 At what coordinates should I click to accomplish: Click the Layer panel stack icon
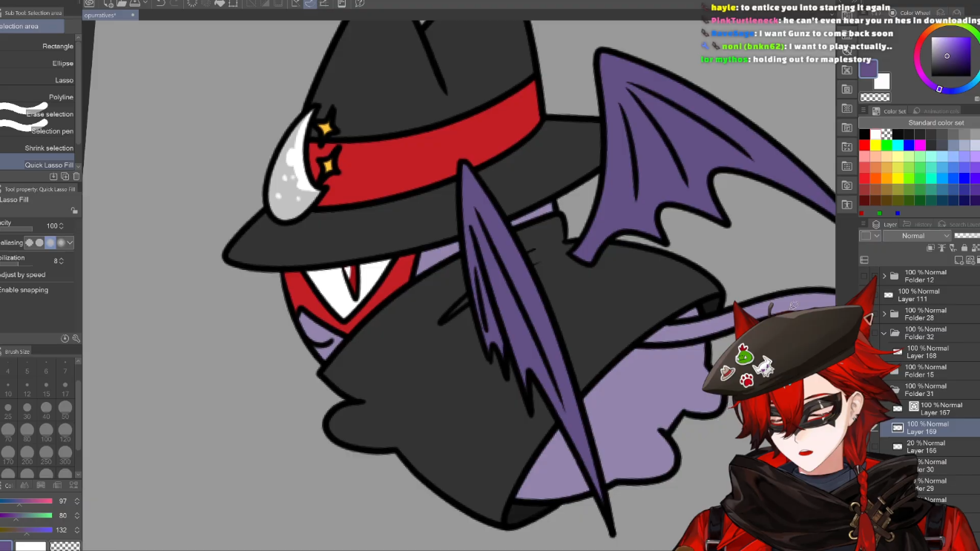pyautogui.click(x=876, y=224)
